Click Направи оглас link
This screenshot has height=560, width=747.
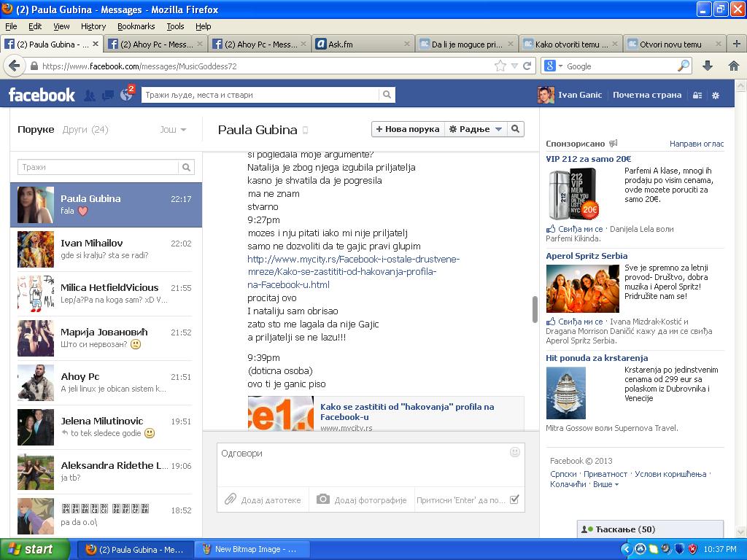click(x=697, y=144)
